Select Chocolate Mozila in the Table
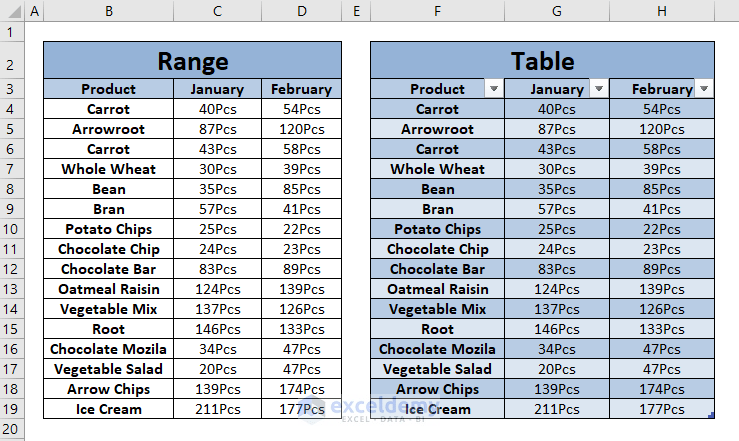This screenshot has height=441, width=739. (437, 349)
